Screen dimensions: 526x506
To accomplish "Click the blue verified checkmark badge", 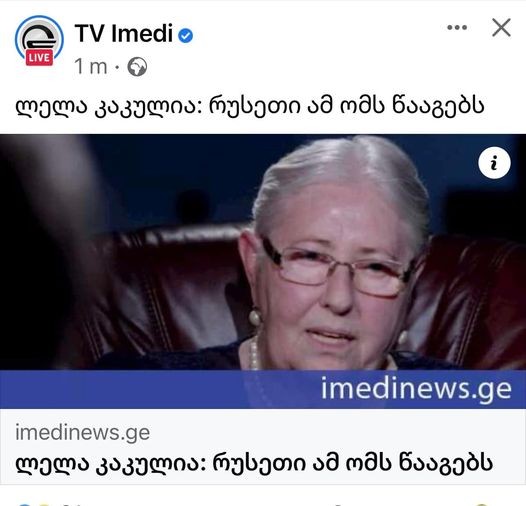I will click(186, 35).
